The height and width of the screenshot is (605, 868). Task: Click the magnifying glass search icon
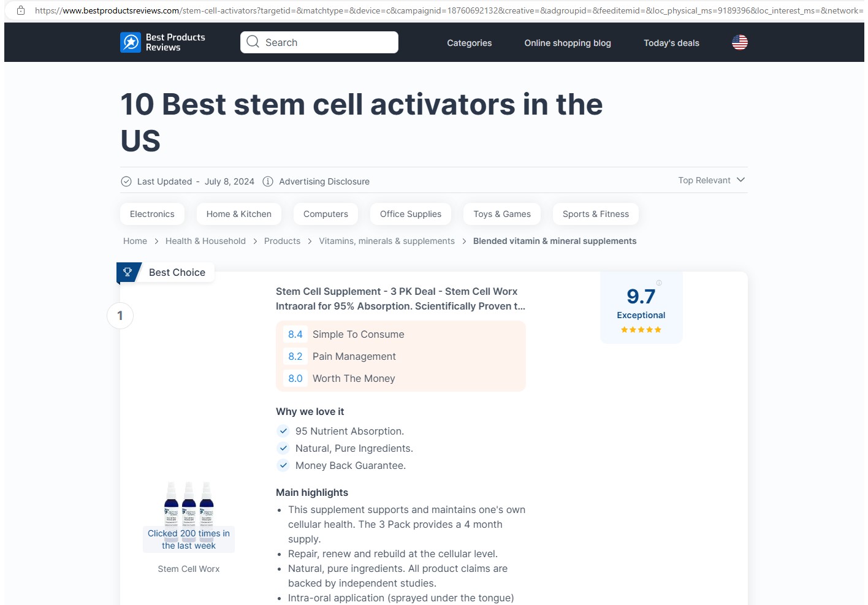253,42
